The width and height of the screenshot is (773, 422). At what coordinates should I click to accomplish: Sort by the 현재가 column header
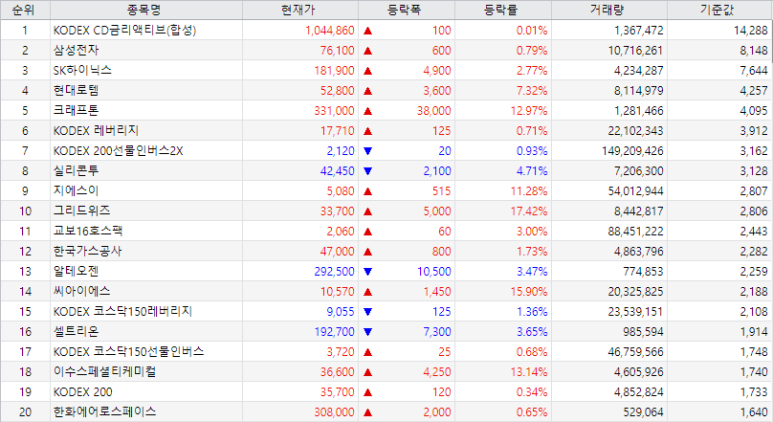pos(300,10)
